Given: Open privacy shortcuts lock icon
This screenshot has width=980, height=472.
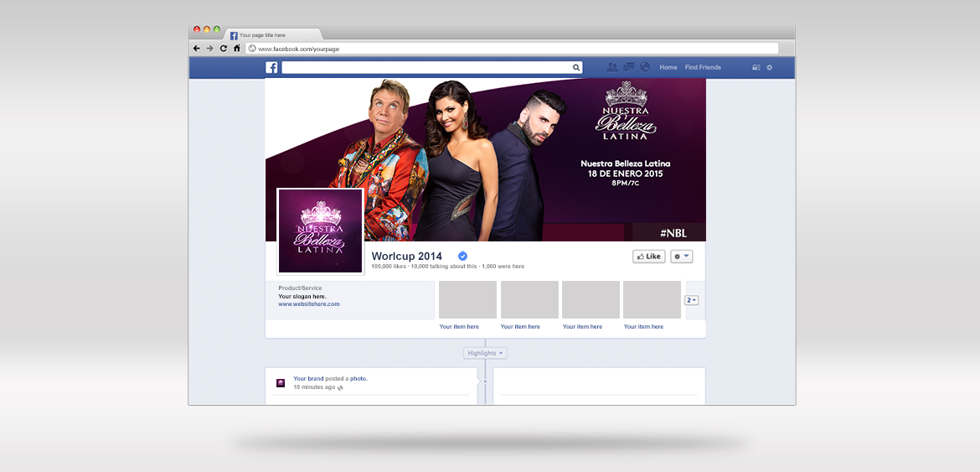Looking at the screenshot, I should [756, 68].
